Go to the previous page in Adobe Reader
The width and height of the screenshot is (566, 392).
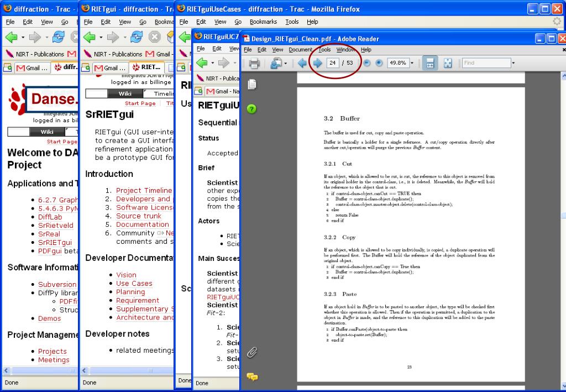tap(302, 63)
